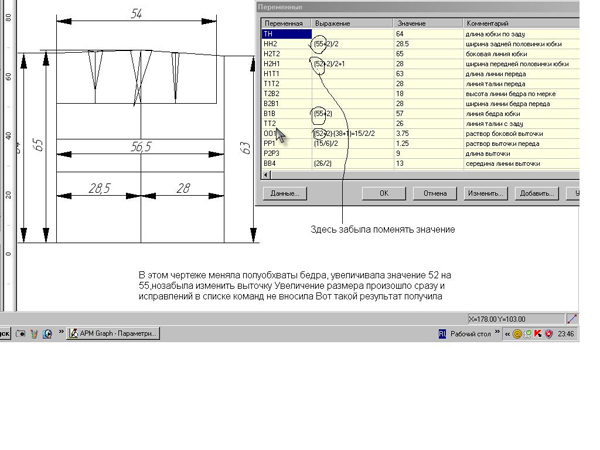Cancel the dialog with Отмена
Image resolution: width=600 pixels, height=450 pixels.
coord(435,193)
